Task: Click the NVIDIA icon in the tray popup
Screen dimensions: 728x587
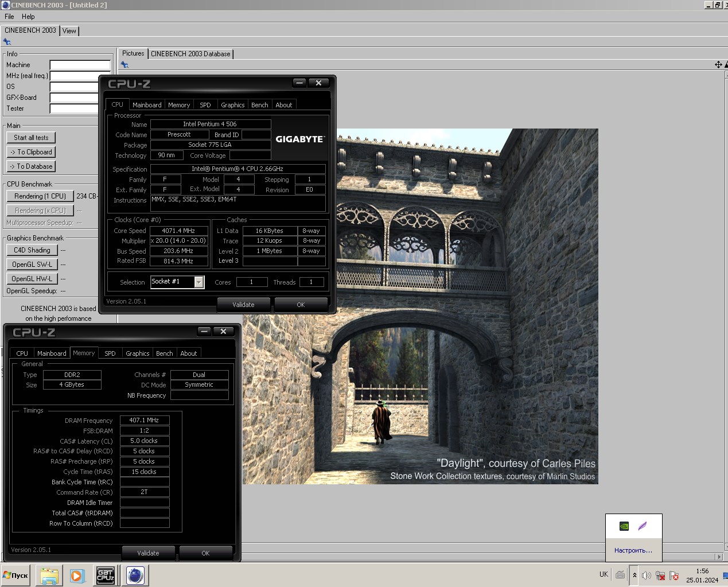Action: click(624, 526)
